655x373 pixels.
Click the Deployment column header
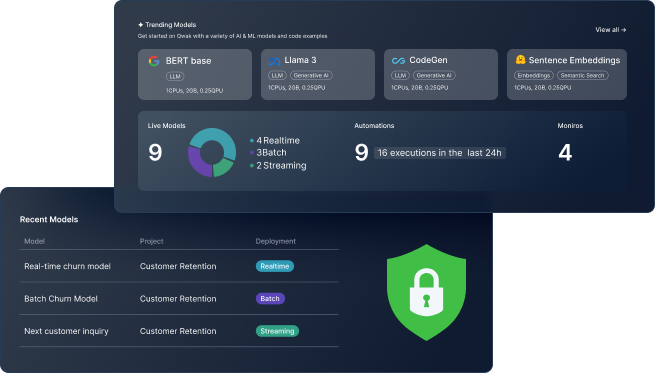[x=275, y=241]
